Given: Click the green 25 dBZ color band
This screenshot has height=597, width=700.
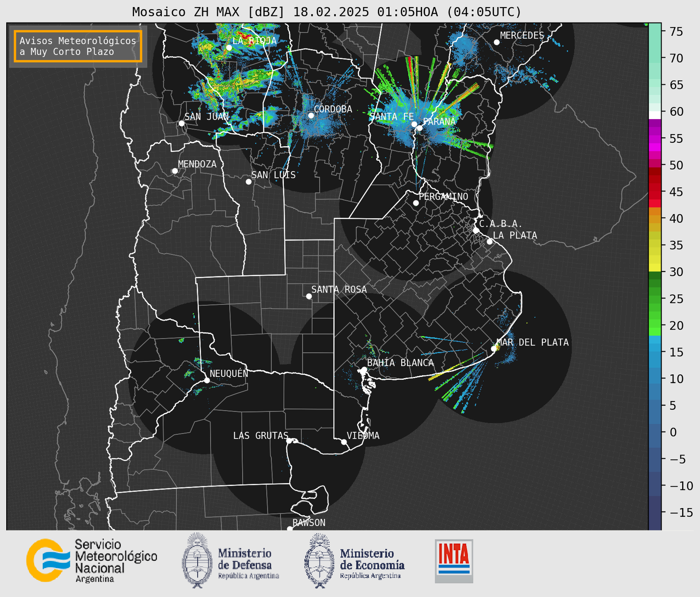Looking at the screenshot, I should tap(654, 300).
